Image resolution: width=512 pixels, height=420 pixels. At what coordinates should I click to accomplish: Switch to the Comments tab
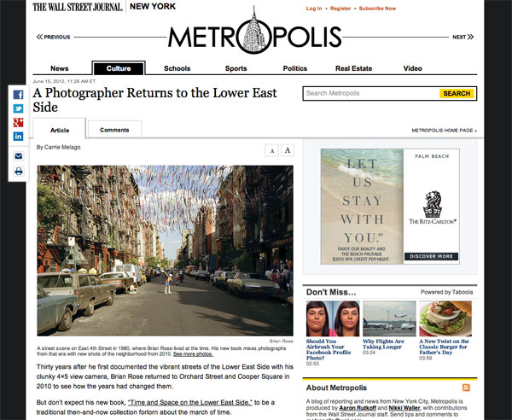pyautogui.click(x=114, y=130)
